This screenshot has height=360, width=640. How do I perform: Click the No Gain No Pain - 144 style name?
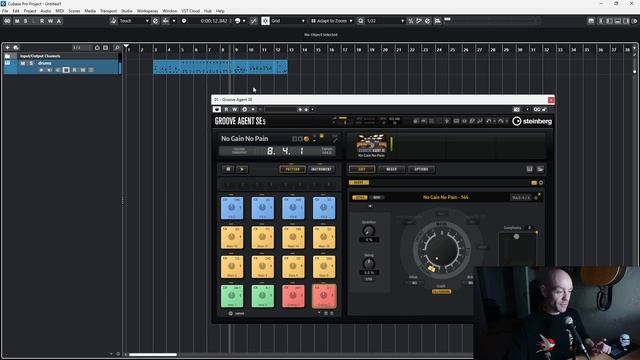[445, 197]
